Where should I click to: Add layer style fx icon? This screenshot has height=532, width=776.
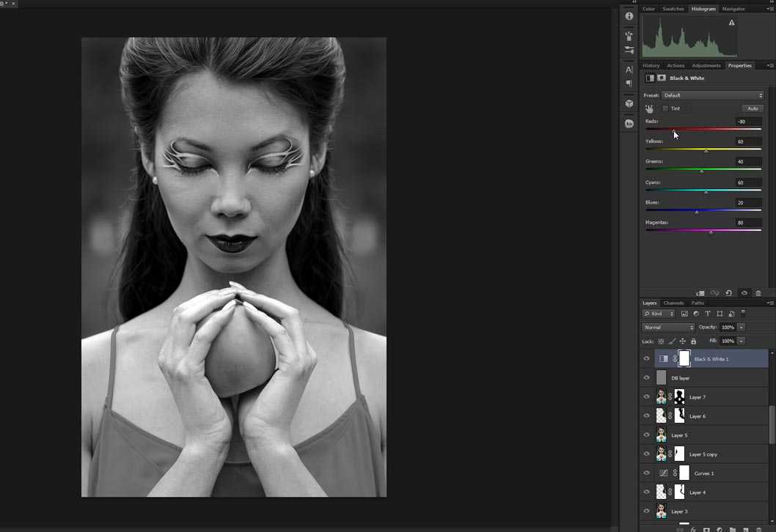pyautogui.click(x=693, y=530)
